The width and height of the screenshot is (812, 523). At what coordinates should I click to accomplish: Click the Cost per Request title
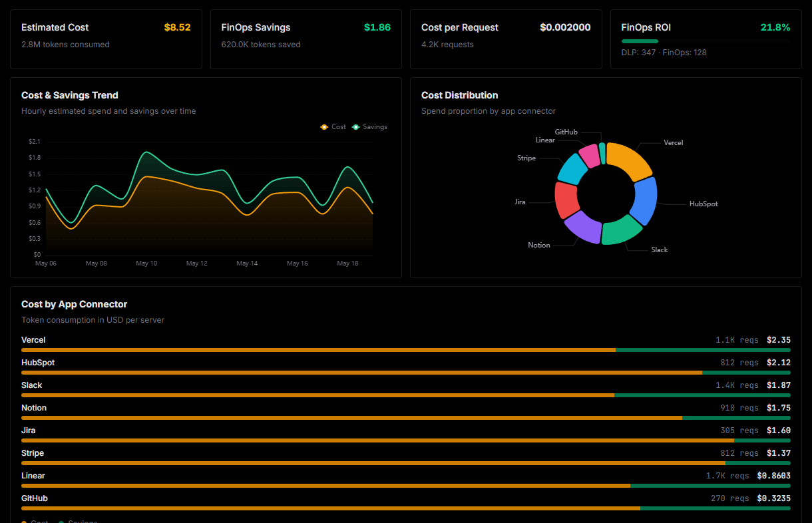460,27
